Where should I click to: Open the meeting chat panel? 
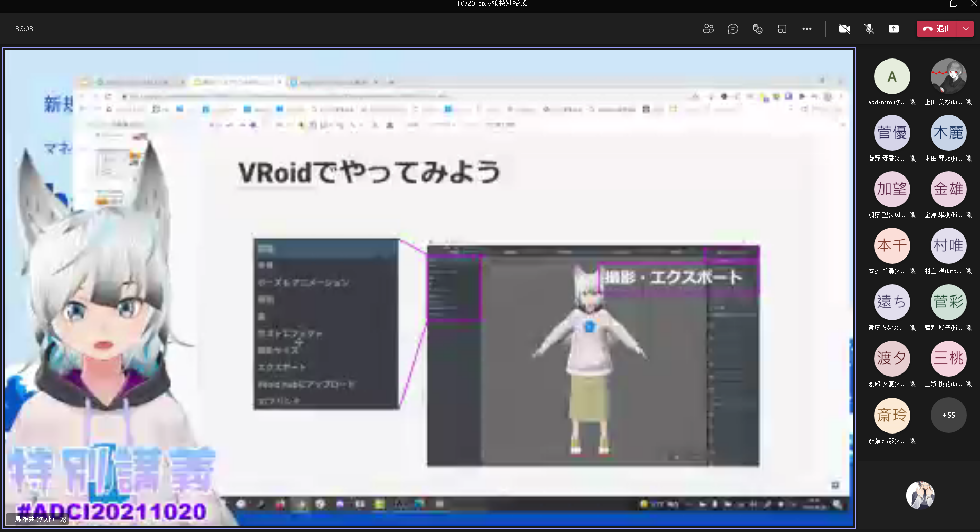click(x=733, y=29)
